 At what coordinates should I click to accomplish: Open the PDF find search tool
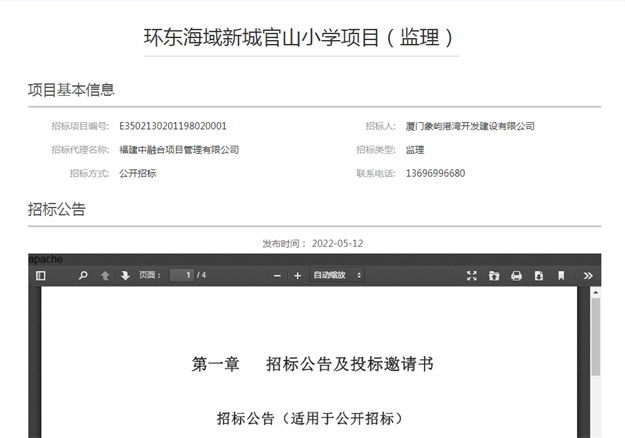click(x=83, y=275)
